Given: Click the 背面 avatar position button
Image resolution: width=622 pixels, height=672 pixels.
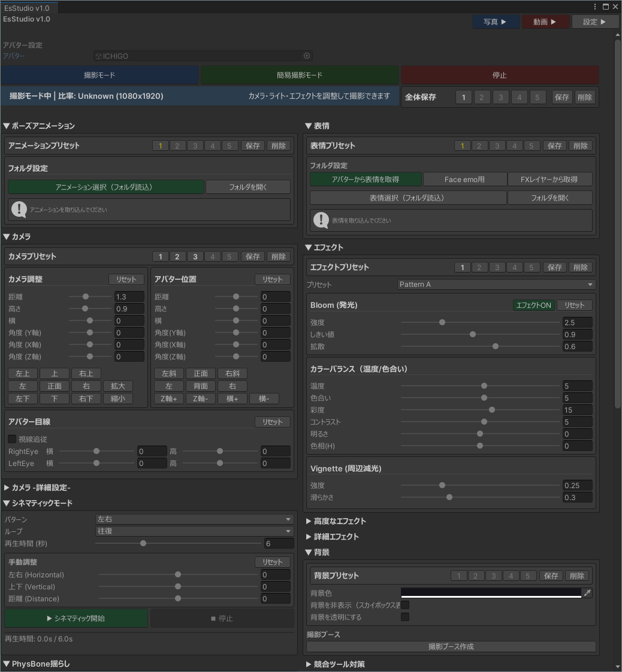Looking at the screenshot, I should [201, 386].
